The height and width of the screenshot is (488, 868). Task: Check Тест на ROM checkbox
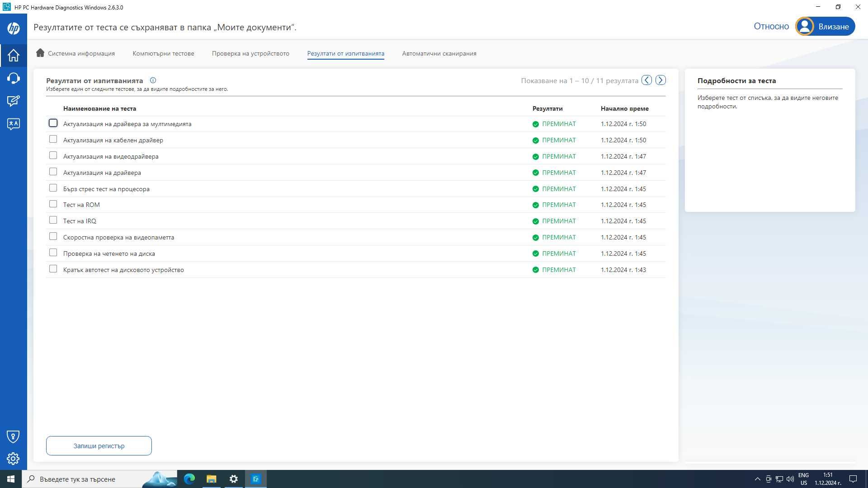click(x=53, y=204)
